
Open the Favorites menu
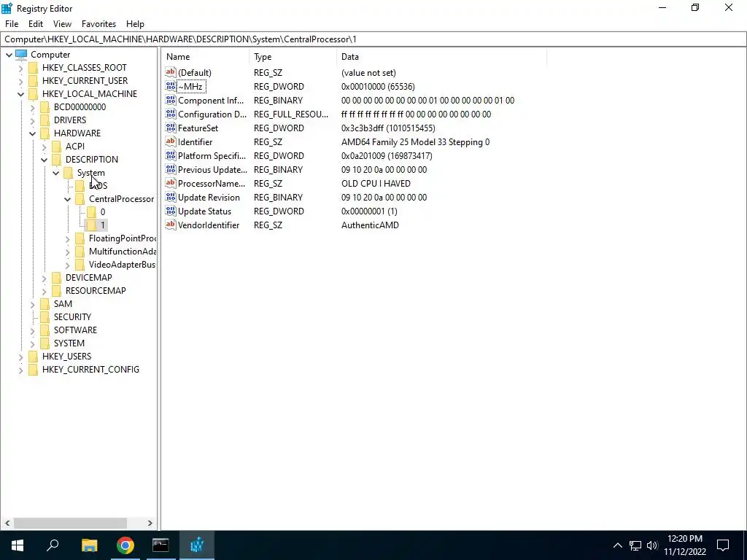coord(98,24)
